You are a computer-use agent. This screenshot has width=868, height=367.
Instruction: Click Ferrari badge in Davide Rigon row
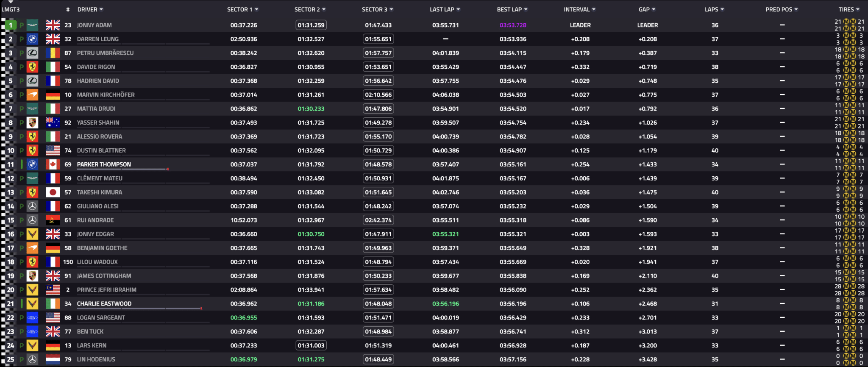(33, 67)
